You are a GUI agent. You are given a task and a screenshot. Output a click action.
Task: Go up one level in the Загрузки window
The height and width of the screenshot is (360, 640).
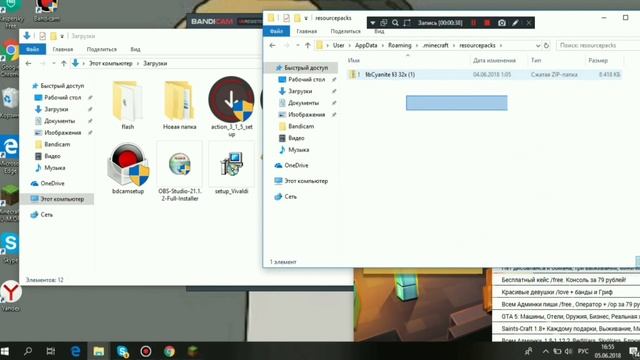tap(63, 63)
